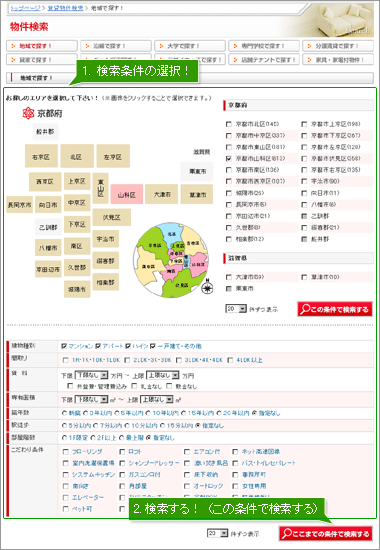Select the 新築 building age radio button
Screen dimensions: 380x550
pyautogui.click(x=64, y=413)
